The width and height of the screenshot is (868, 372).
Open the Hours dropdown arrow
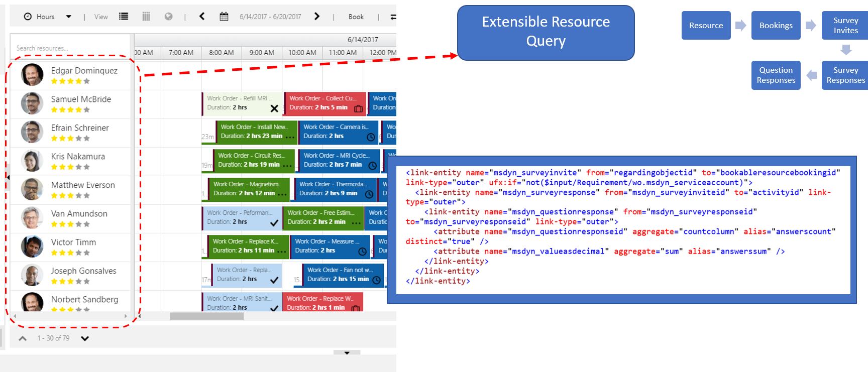69,17
